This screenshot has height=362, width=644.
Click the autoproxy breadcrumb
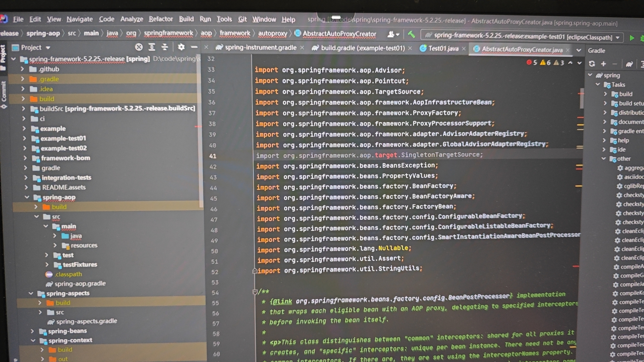[272, 34]
